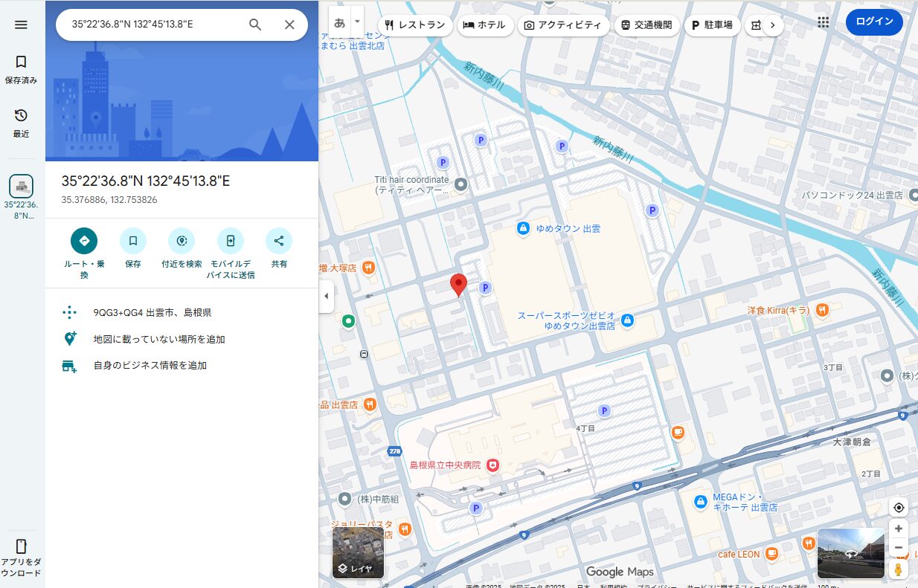Click the ログイン button
The image size is (918, 588).
click(874, 22)
